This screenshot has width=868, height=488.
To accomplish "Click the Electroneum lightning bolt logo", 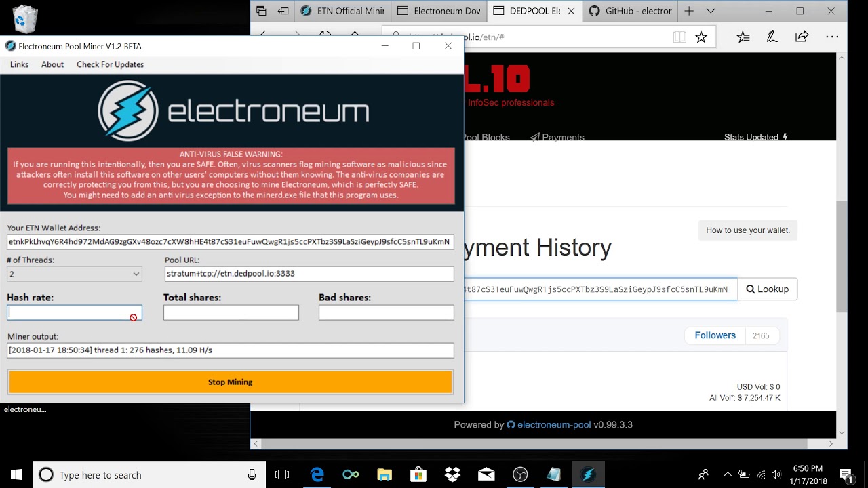I will pos(127,110).
